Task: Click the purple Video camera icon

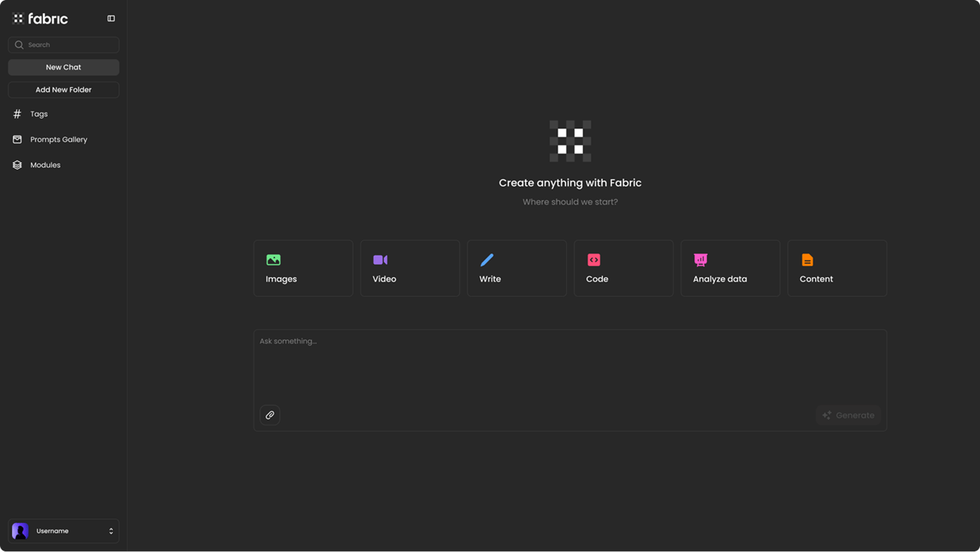Action: pyautogui.click(x=380, y=259)
